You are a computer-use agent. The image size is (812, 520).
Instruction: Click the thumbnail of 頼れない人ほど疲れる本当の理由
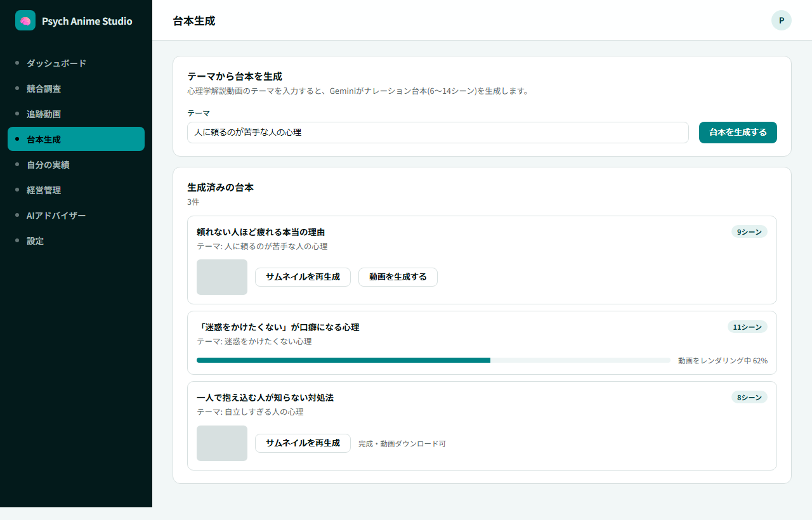click(x=222, y=277)
